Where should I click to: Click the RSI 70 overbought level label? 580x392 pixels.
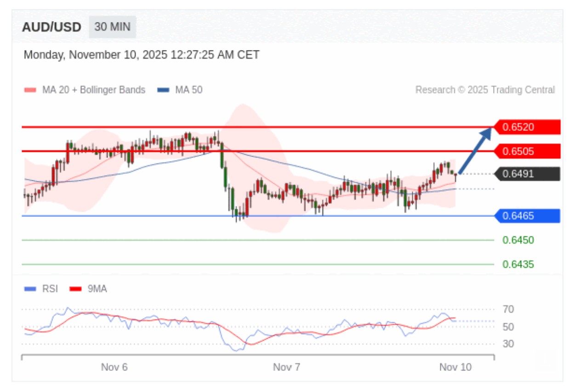point(508,309)
